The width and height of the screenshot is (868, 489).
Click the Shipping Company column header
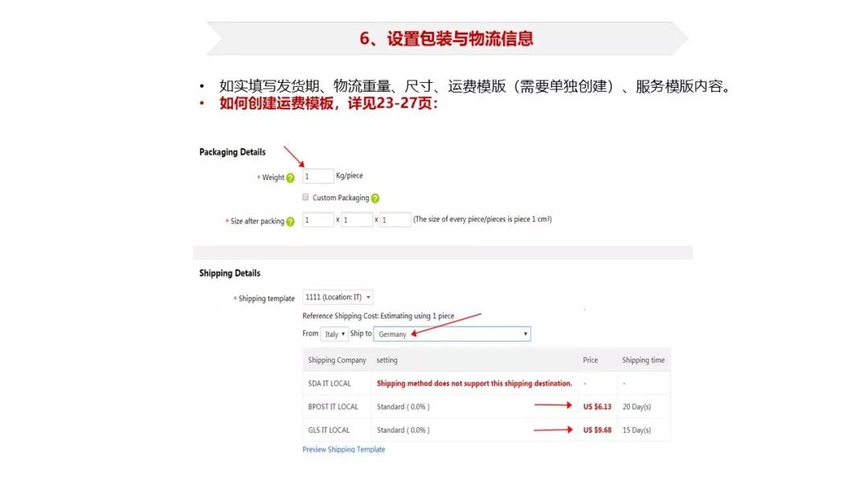pyautogui.click(x=338, y=360)
